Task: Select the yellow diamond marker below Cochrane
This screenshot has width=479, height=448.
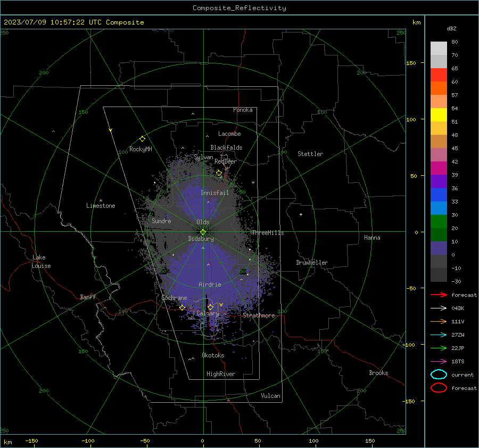Action: (x=182, y=307)
